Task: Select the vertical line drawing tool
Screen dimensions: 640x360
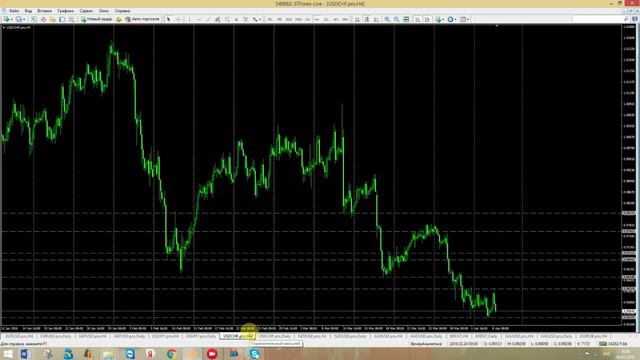Action: click(189, 19)
